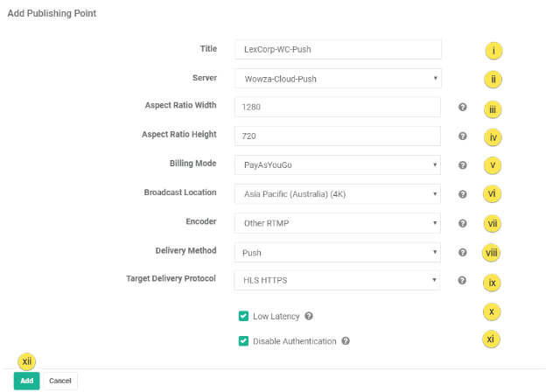Open the Delivery Method dropdown
The width and height of the screenshot is (546, 392).
[x=338, y=252]
